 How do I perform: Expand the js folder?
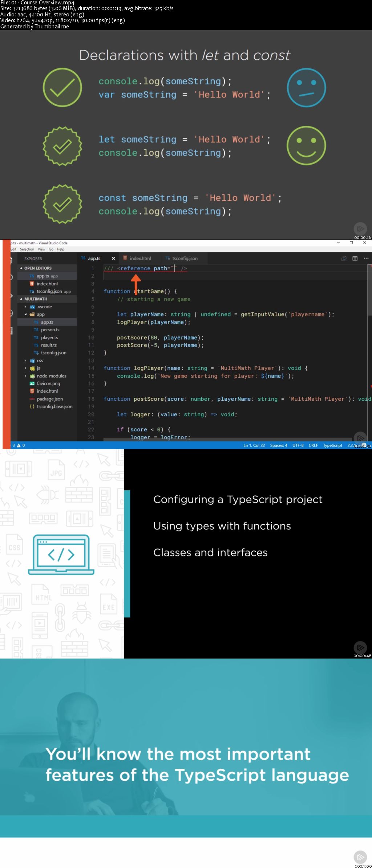47,368
